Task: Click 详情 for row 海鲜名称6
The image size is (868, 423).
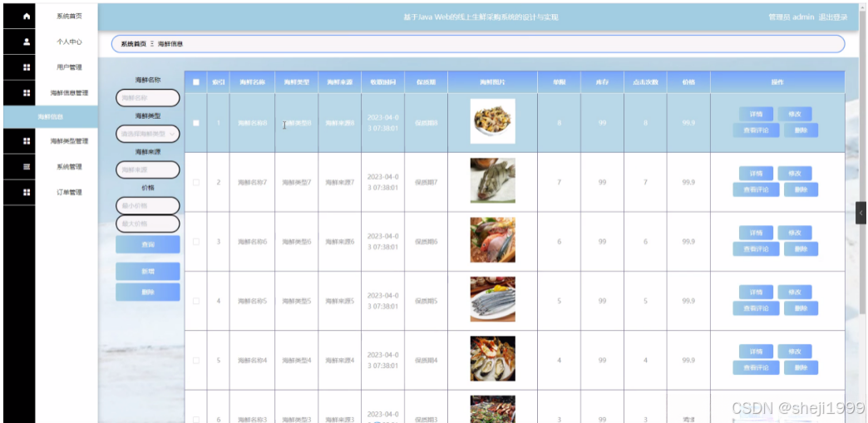Action: [x=756, y=233]
